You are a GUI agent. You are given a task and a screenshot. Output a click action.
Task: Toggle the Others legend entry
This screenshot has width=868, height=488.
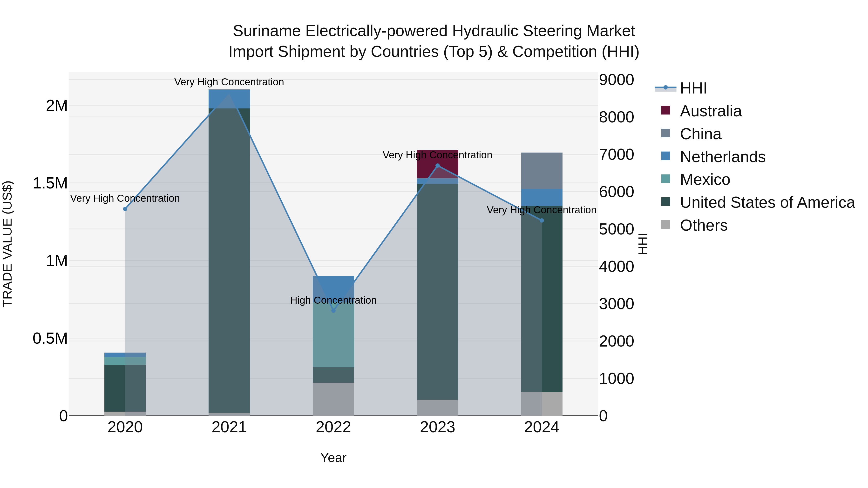click(694, 225)
